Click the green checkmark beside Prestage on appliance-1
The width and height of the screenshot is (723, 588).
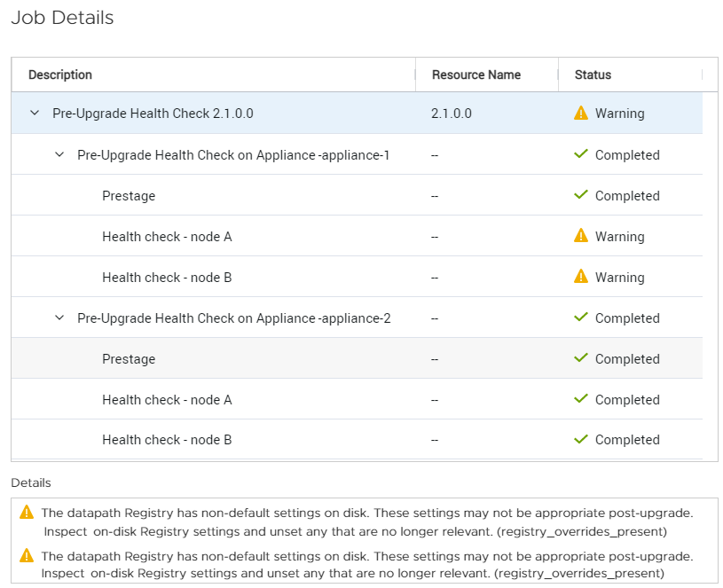coord(581,195)
